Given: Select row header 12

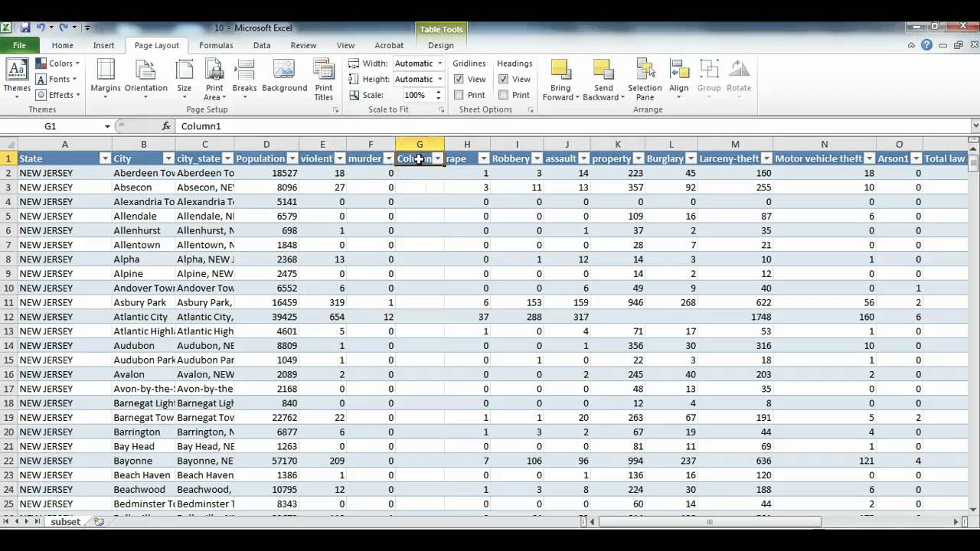Looking at the screenshot, I should (x=8, y=317).
